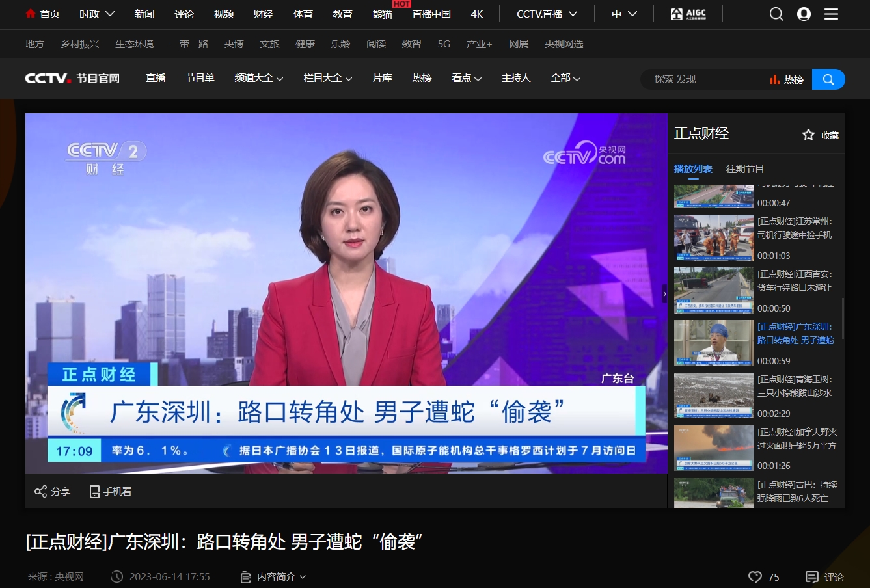
Task: Open the 加拿大野火 video thumbnail
Action: pyautogui.click(x=714, y=449)
